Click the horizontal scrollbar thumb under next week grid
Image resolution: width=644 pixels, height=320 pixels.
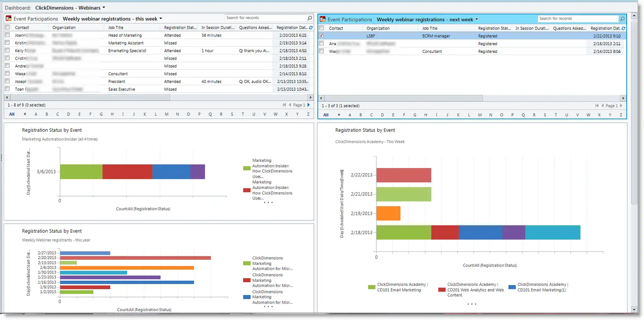(x=403, y=98)
